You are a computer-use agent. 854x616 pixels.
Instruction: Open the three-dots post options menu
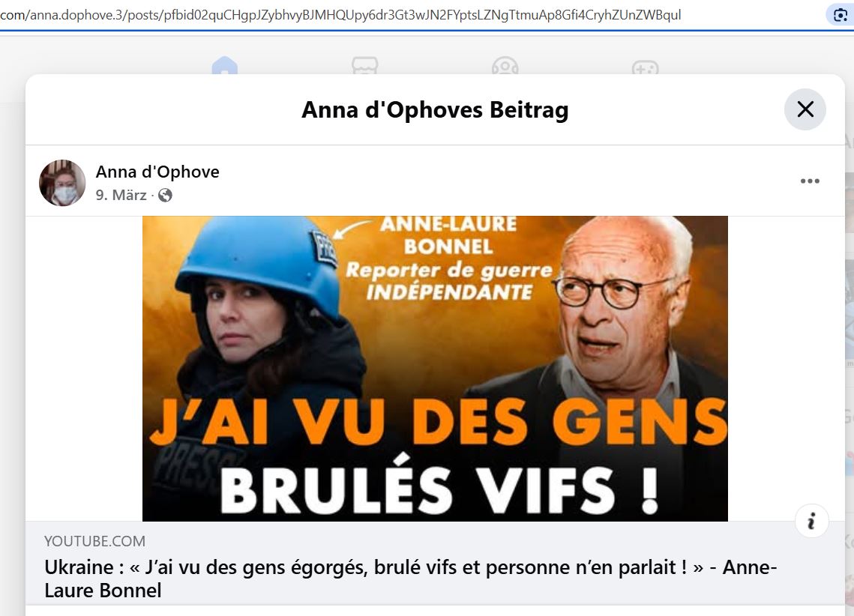click(810, 181)
